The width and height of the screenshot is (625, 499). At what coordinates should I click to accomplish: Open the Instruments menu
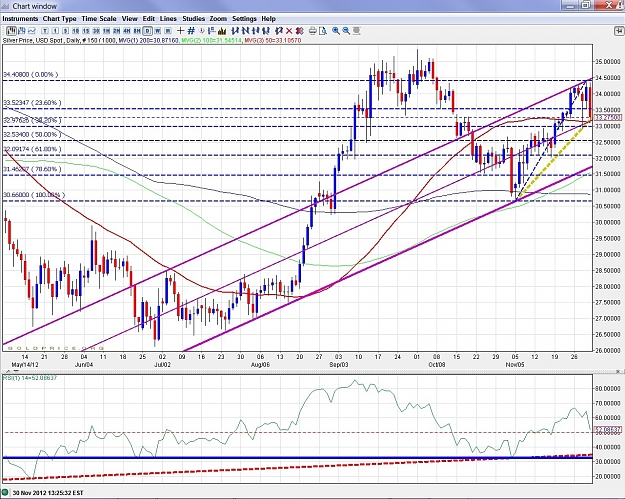[x=20, y=19]
